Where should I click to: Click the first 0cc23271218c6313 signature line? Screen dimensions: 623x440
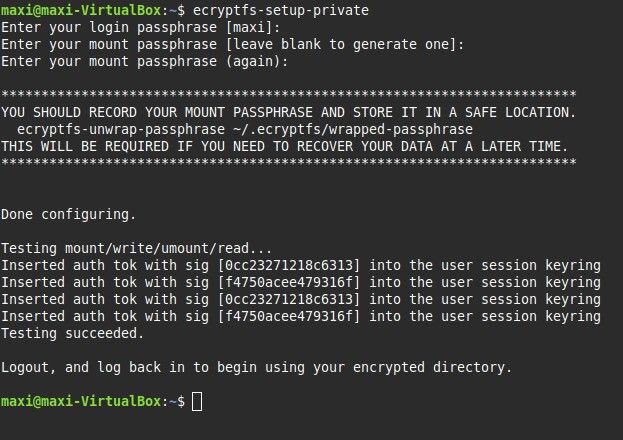click(300, 265)
